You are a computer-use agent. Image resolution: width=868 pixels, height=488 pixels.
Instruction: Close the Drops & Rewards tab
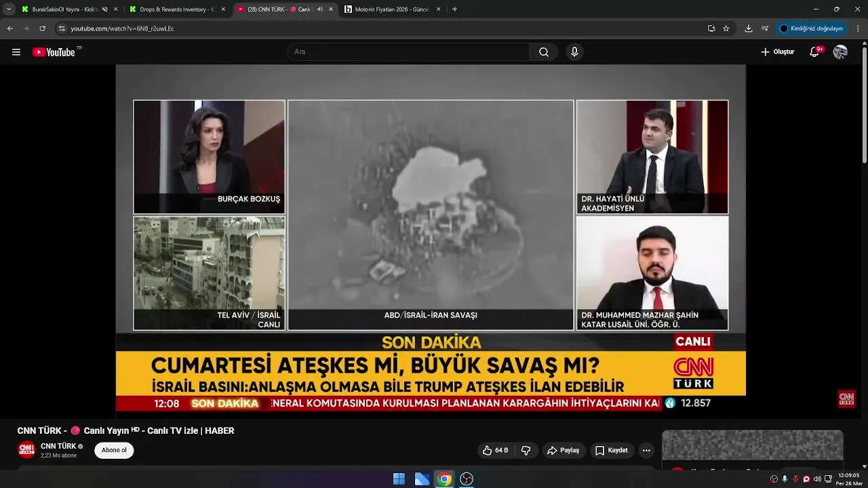click(x=223, y=9)
